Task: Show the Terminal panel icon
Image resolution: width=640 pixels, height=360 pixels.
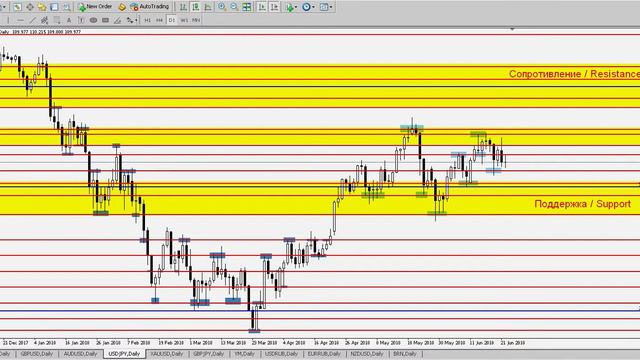Action: pyautogui.click(x=54, y=7)
